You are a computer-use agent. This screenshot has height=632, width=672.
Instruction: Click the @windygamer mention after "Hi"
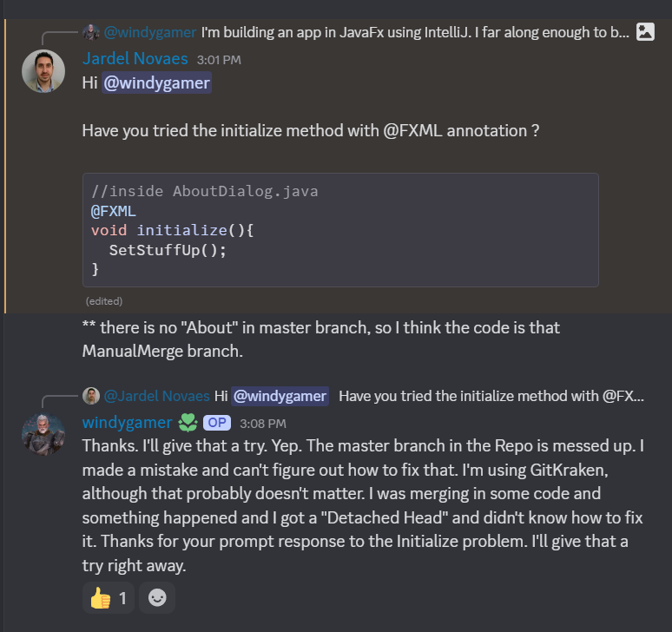coord(157,83)
